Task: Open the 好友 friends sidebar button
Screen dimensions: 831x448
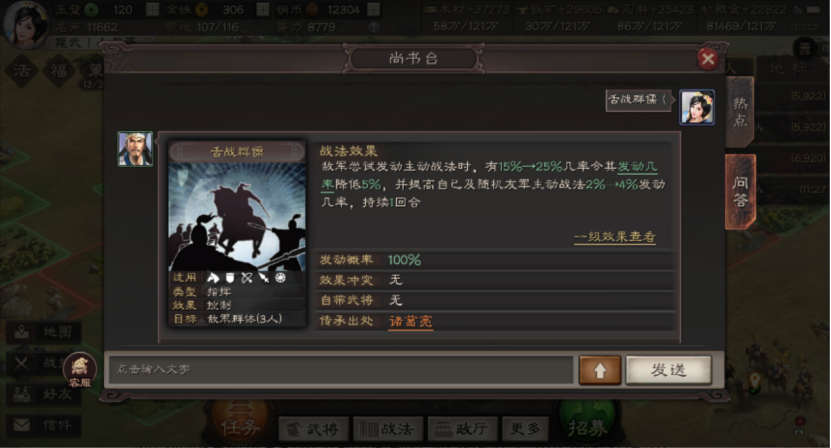Action: tap(45, 394)
